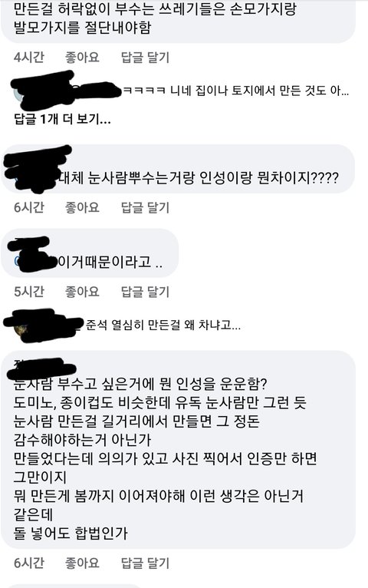Open the 4시간 timestamp link
368x588 pixels.
(29, 58)
